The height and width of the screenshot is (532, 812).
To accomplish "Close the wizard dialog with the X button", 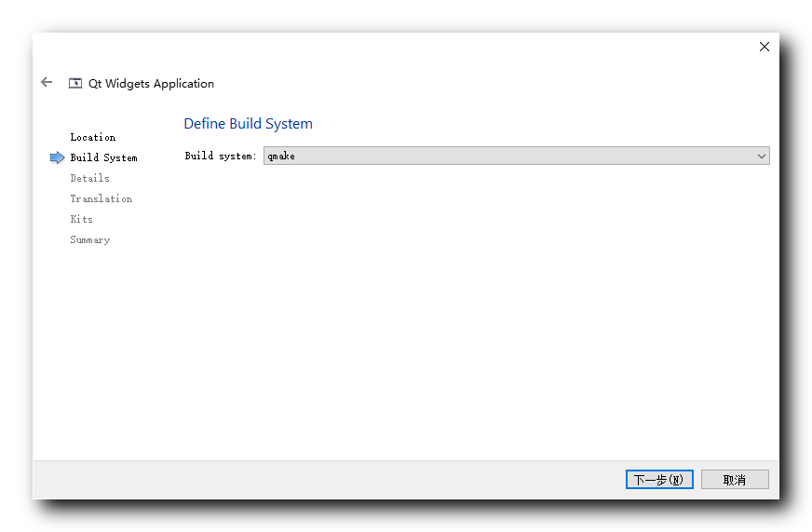I will click(x=764, y=47).
